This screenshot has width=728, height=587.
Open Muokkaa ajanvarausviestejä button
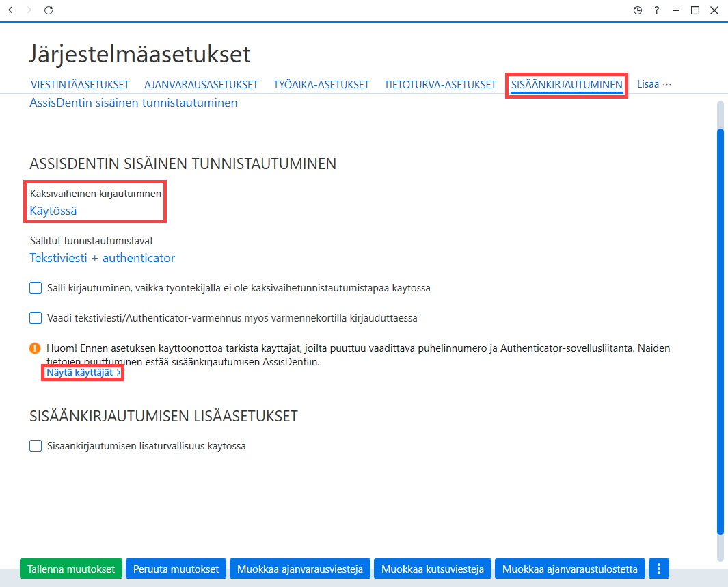pyautogui.click(x=300, y=569)
